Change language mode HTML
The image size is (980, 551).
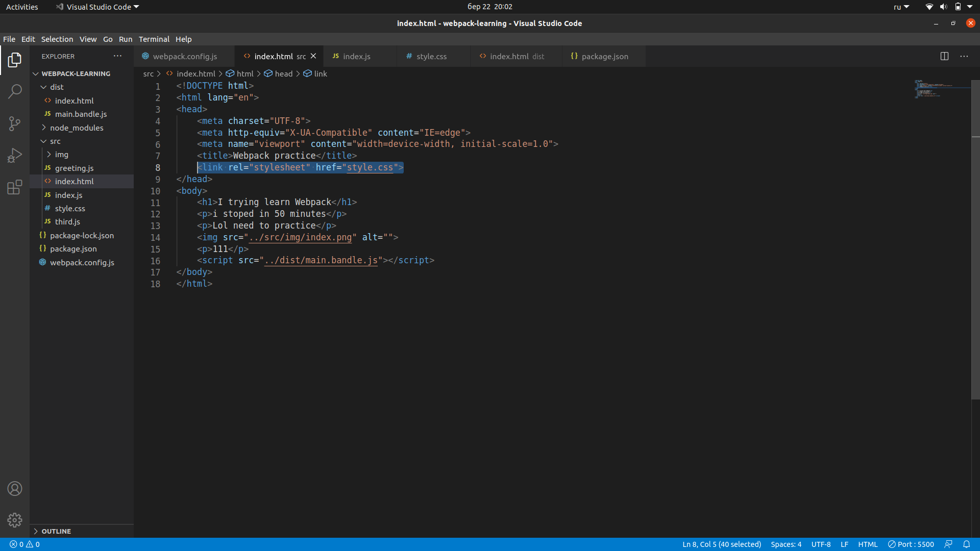[x=868, y=544]
